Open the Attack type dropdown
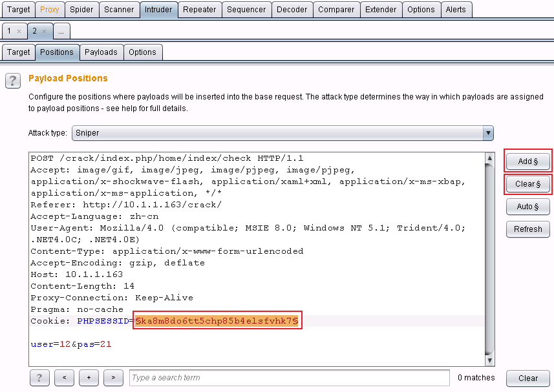554x392 pixels. 282,133
